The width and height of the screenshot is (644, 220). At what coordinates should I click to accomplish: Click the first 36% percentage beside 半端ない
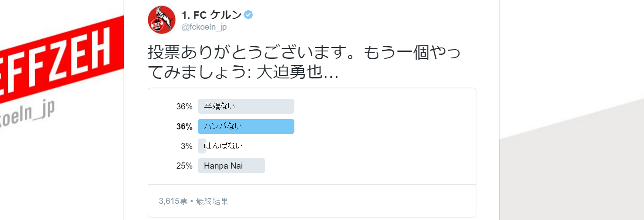pyautogui.click(x=184, y=106)
